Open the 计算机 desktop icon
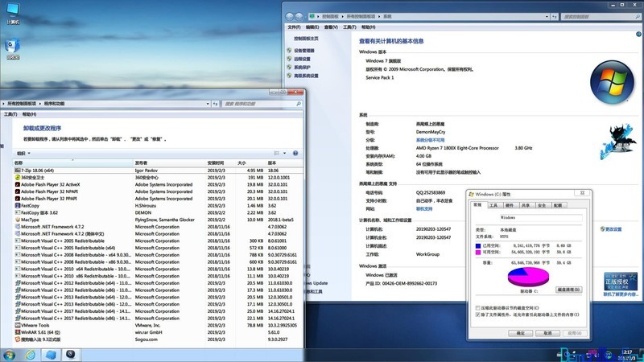This screenshot has height=362, width=644. coord(13,13)
